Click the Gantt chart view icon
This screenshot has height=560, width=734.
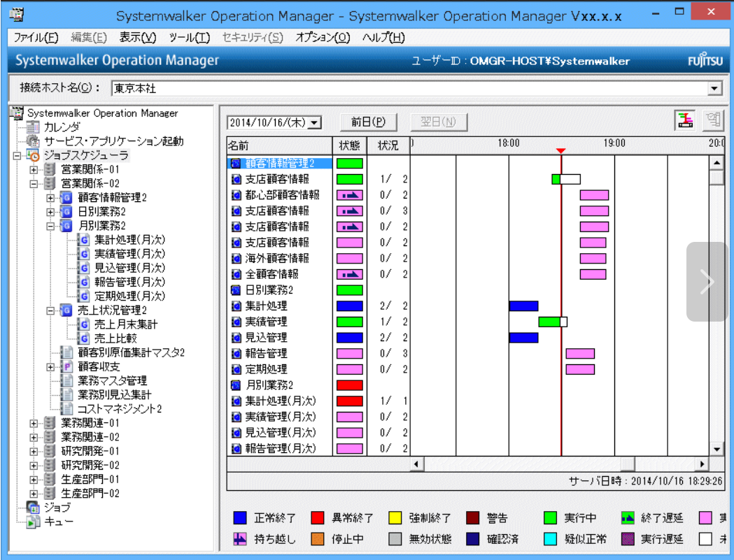coord(684,120)
